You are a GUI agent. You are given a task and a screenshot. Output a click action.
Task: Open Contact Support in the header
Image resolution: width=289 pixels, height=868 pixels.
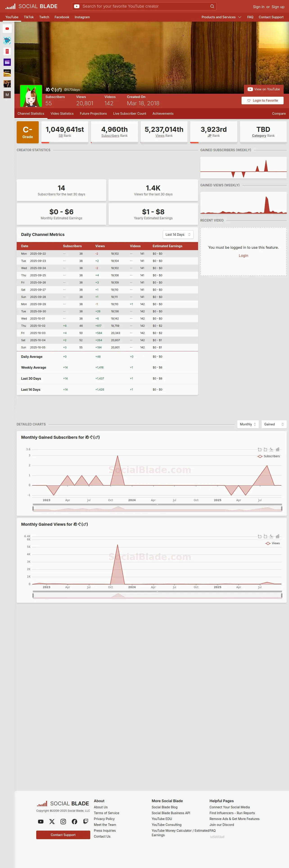271,17
